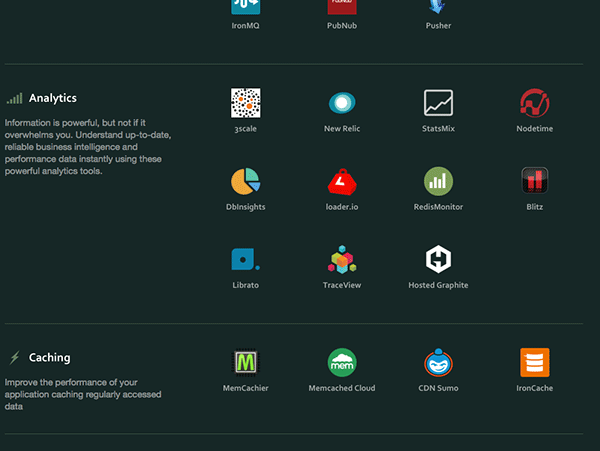This screenshot has width=600, height=451.
Task: Select the CDN Sumo wrestler icon
Action: point(438,362)
